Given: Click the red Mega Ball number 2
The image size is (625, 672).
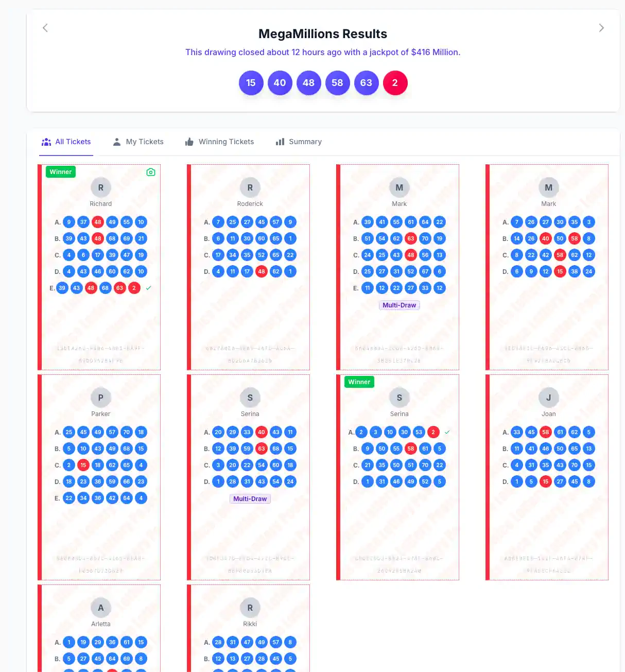Looking at the screenshot, I should (395, 83).
